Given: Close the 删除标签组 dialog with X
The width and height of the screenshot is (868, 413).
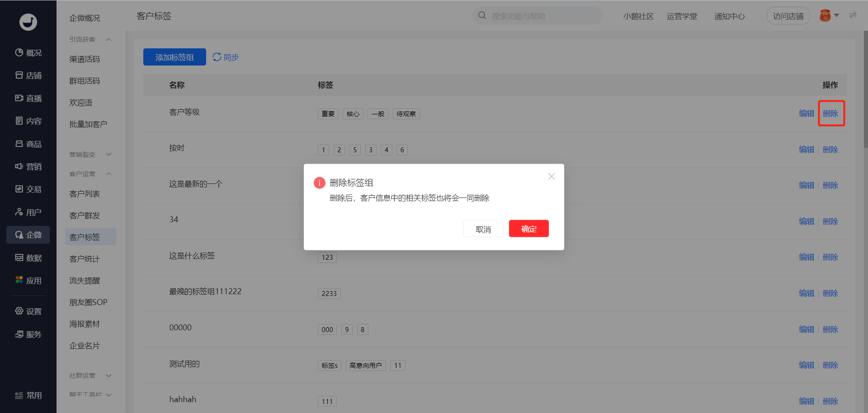Looking at the screenshot, I should (x=552, y=176).
